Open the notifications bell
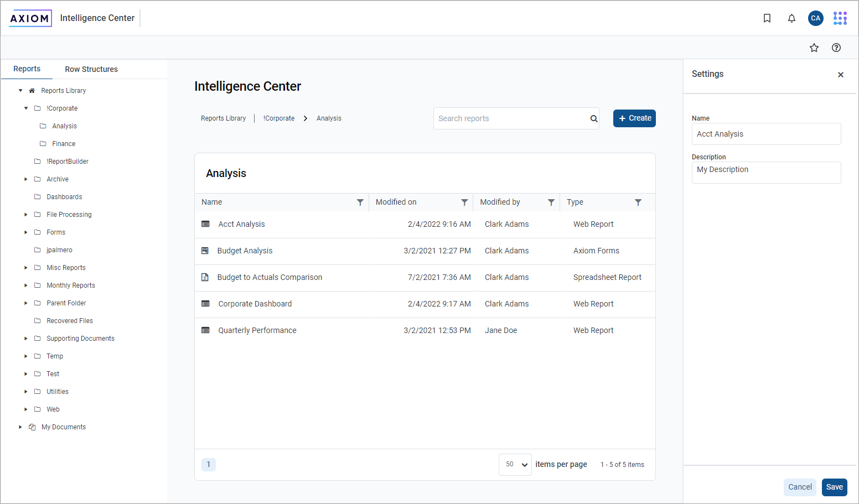Screen dimensions: 859x504 791,18
